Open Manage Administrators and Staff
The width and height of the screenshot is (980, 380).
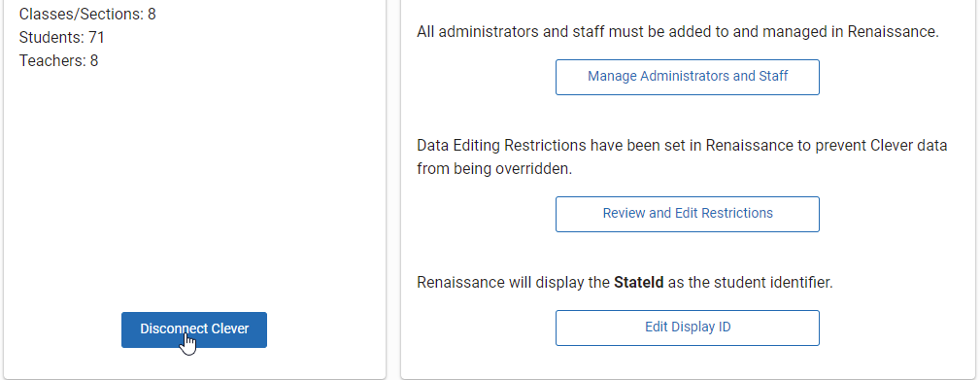[687, 77]
